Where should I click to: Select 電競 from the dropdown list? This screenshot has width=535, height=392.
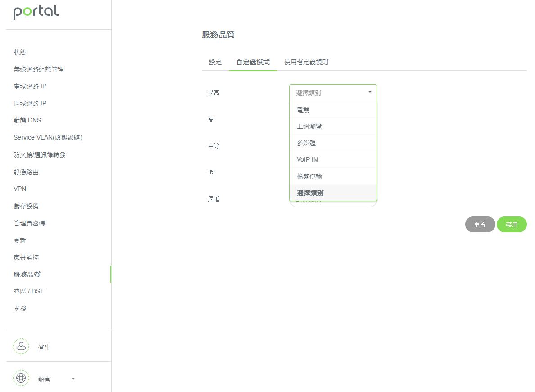coord(333,110)
